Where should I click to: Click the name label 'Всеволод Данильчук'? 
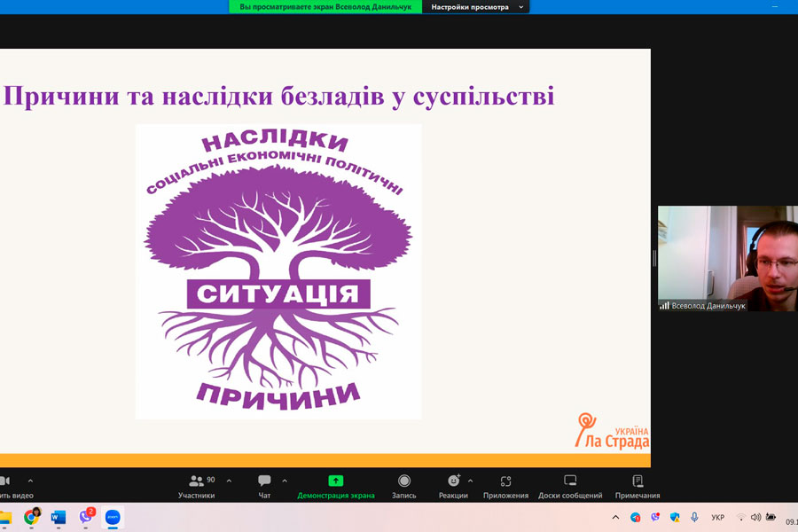(x=708, y=306)
